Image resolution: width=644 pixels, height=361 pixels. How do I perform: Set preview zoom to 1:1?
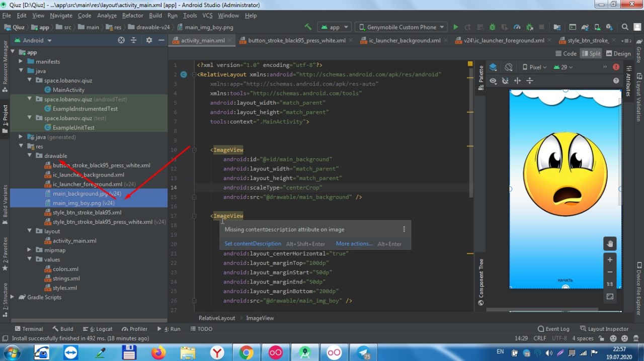[610, 285]
